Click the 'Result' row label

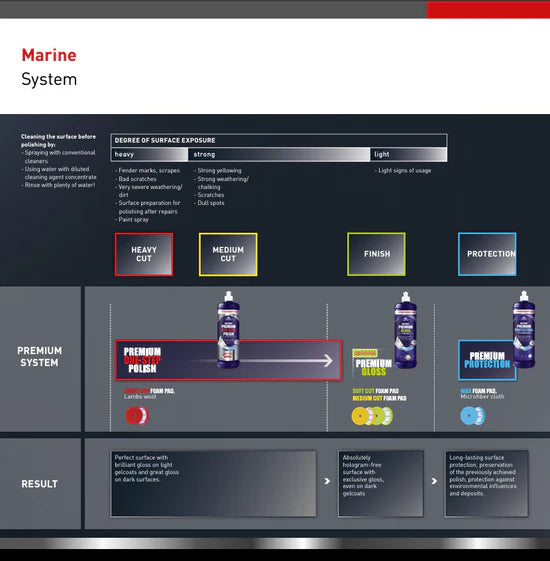click(39, 484)
